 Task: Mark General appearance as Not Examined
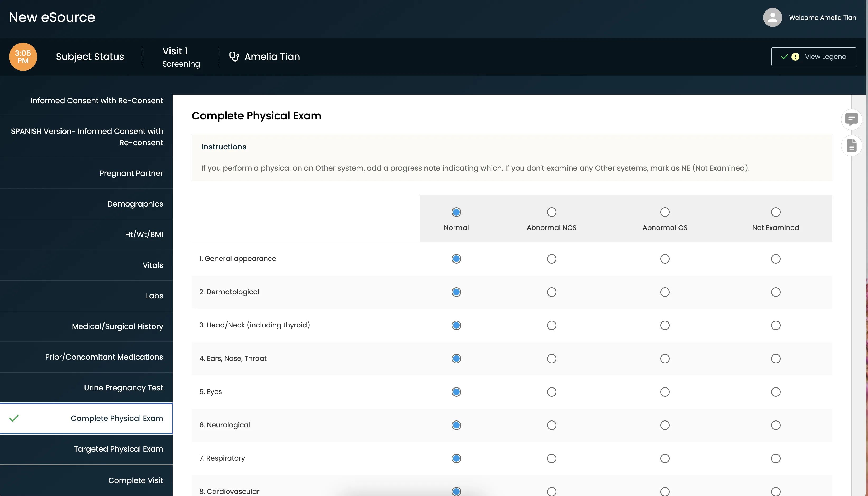[775, 259]
